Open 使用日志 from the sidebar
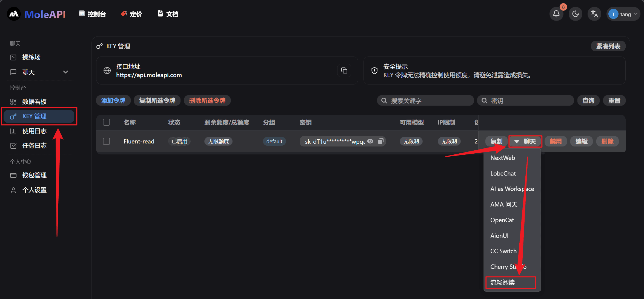The width and height of the screenshot is (644, 299). (x=34, y=131)
